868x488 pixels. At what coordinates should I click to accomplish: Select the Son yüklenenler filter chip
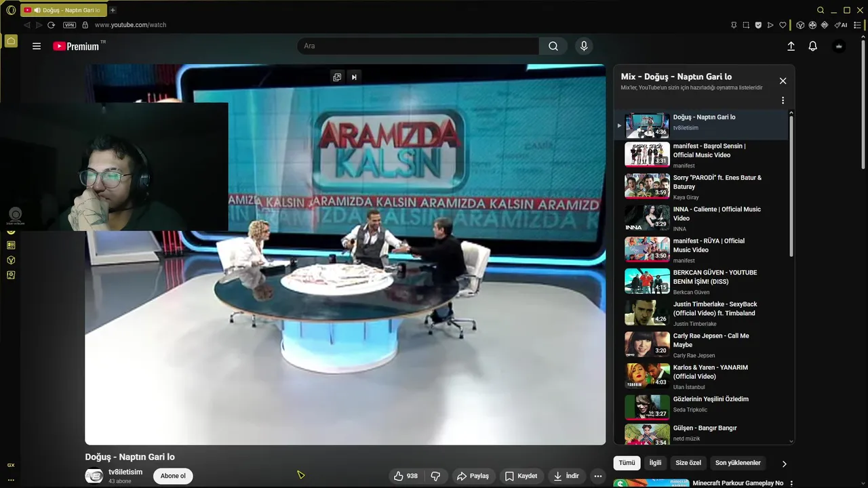point(738,463)
